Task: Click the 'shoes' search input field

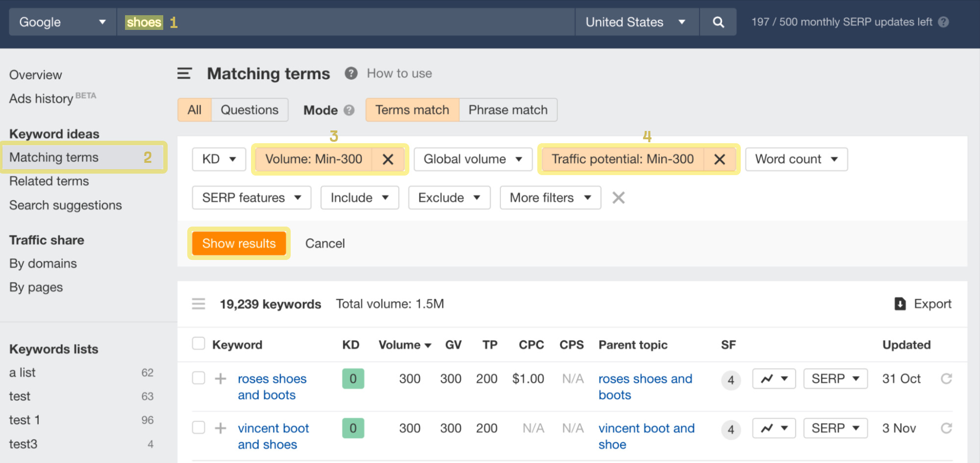Action: pos(144,22)
